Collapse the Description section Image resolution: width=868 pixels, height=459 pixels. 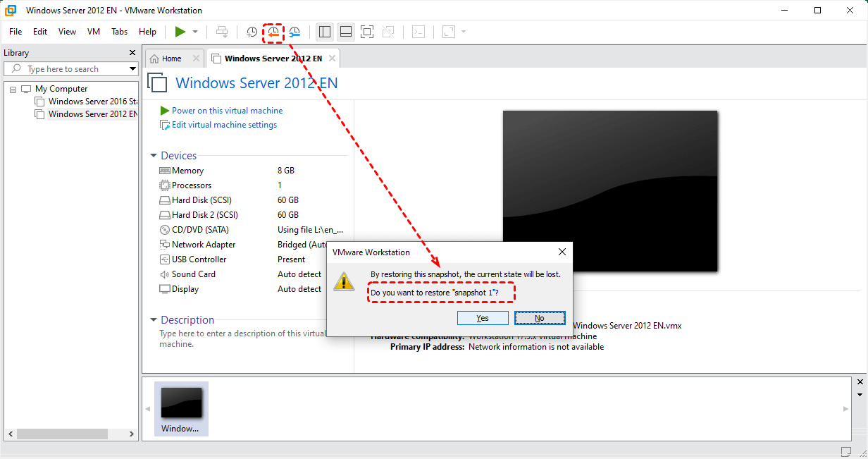point(154,320)
